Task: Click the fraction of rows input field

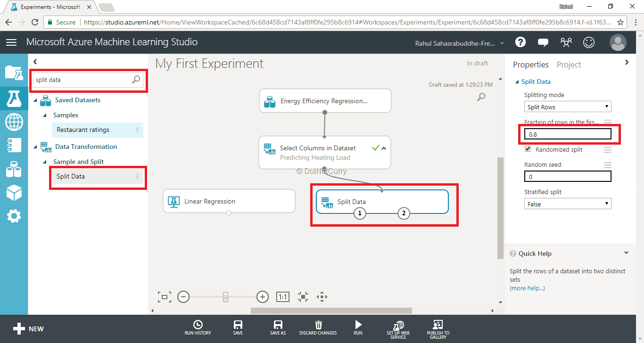Action: (568, 134)
